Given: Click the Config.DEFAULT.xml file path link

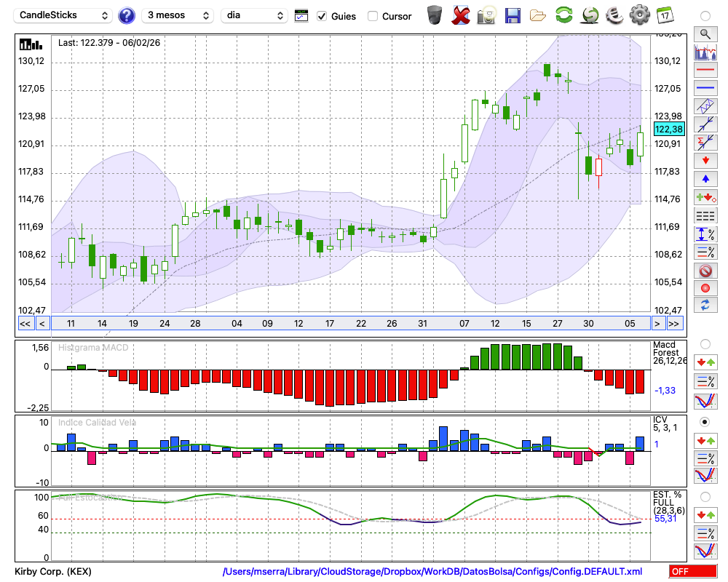Looking at the screenshot, I should pyautogui.click(x=432, y=572).
